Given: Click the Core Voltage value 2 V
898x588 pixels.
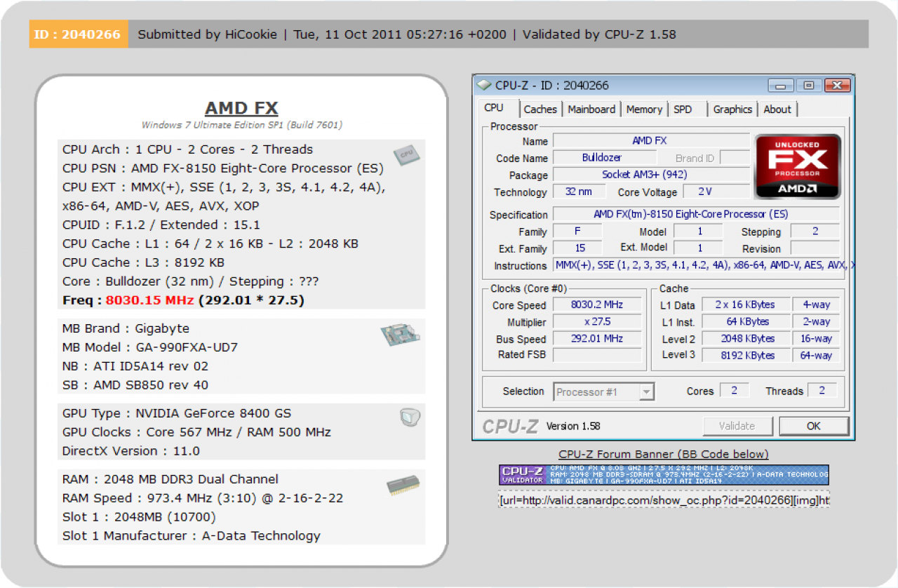Looking at the screenshot, I should tap(715, 192).
